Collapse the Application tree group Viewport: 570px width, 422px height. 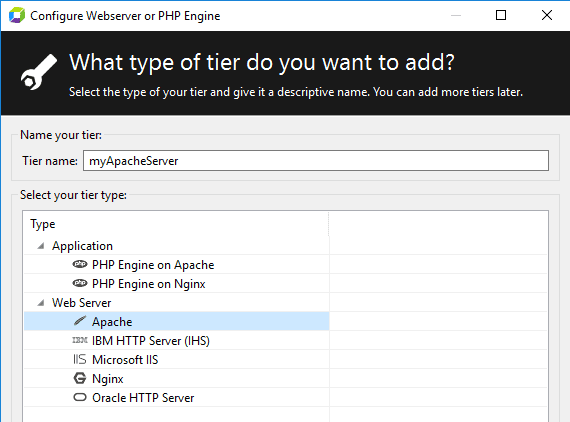click(x=41, y=246)
